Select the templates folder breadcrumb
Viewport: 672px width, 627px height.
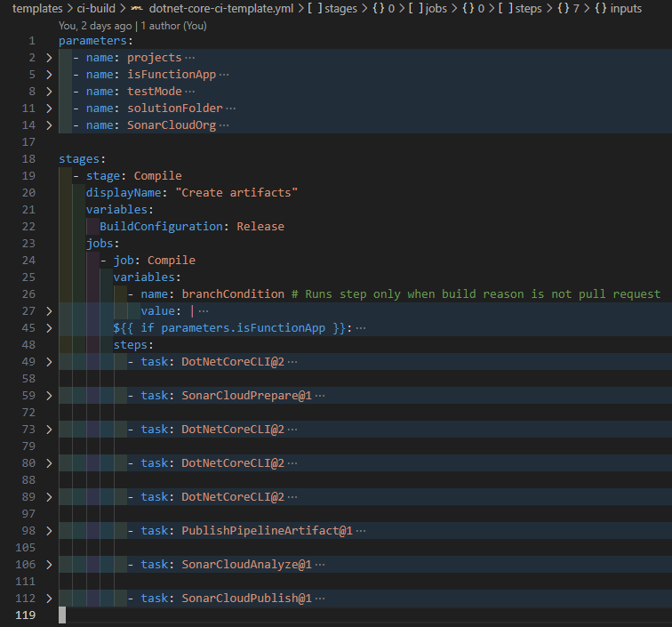pyautogui.click(x=38, y=8)
